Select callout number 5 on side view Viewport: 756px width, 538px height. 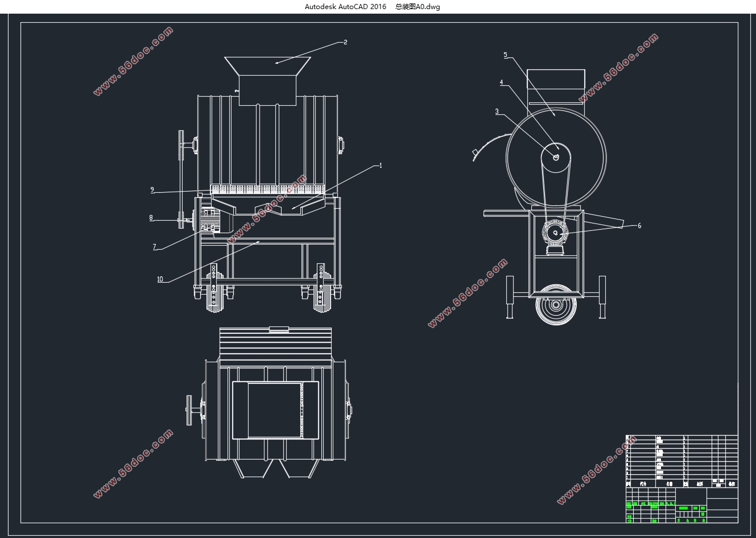pyautogui.click(x=505, y=55)
